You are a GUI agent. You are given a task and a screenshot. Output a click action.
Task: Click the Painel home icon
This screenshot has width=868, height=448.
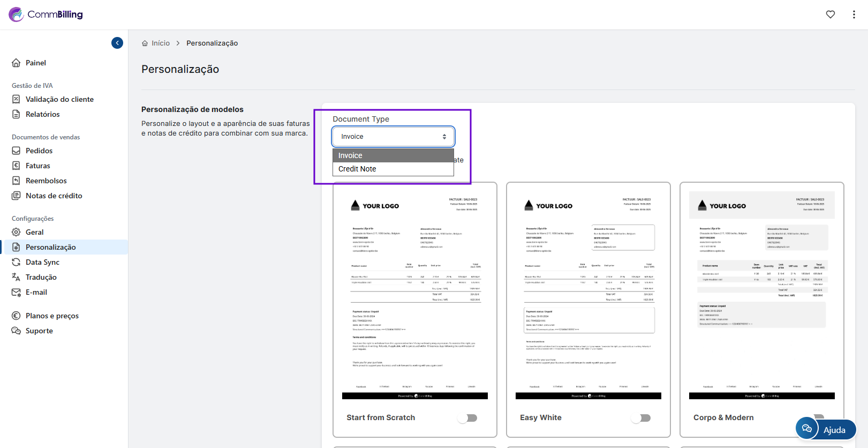click(17, 63)
